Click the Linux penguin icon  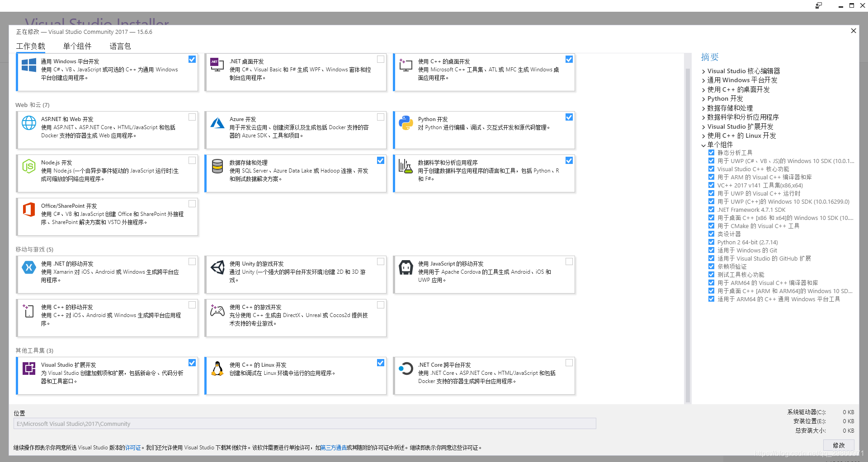pos(217,369)
